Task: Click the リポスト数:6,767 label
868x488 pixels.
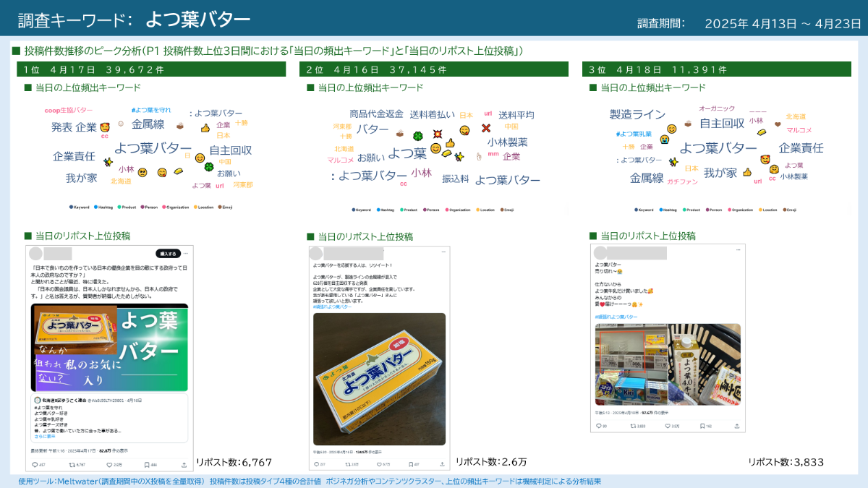Action: coord(234,462)
